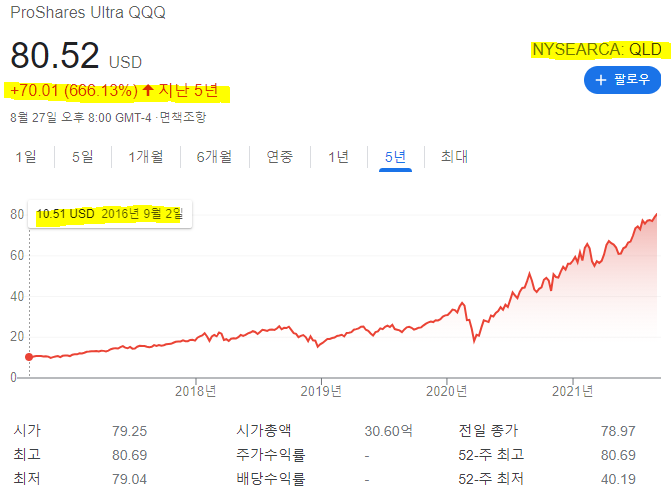Click the 2019년 axis label
The image size is (671, 496).
point(321,391)
